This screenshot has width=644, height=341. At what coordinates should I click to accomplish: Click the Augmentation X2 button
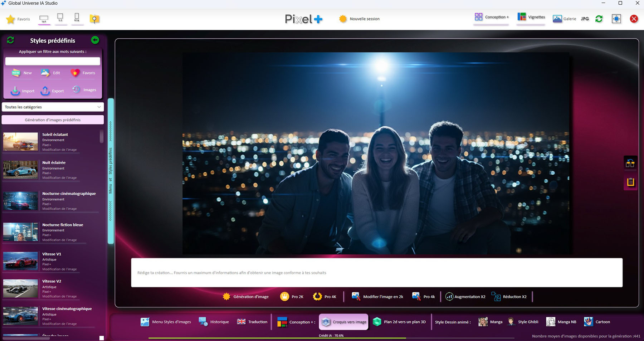coord(465,297)
